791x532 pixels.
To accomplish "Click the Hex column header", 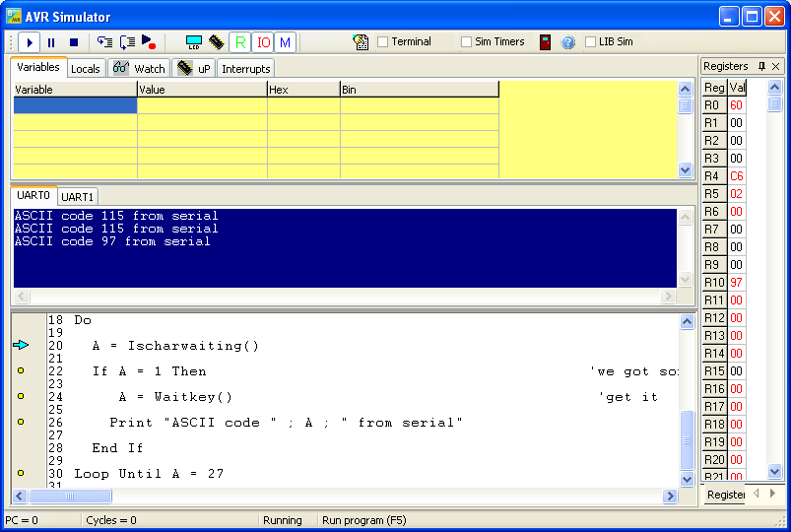I will click(x=303, y=90).
